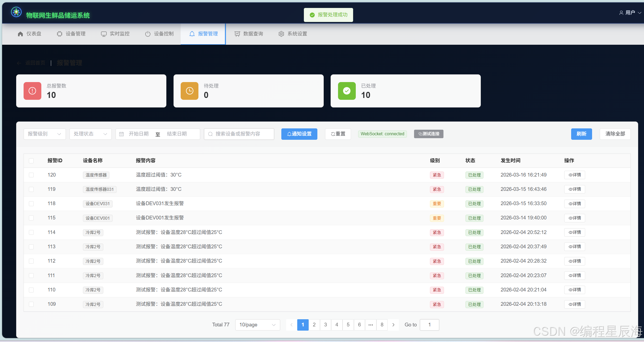Open the 10/page size selector
Screen dimensions: 644x342
(x=257, y=325)
